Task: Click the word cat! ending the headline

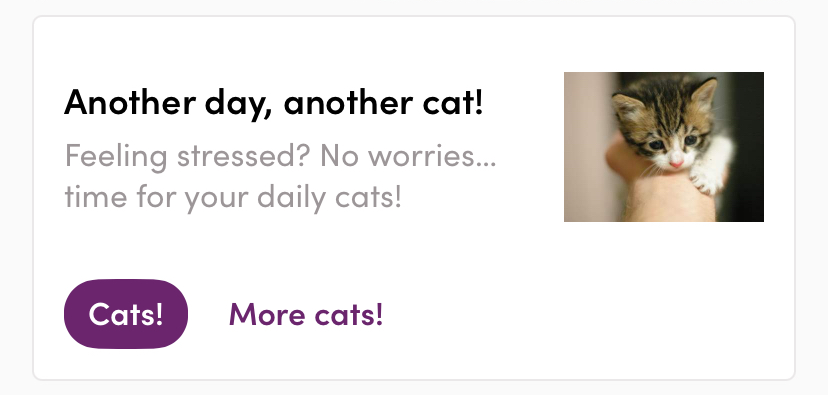Action: point(453,102)
